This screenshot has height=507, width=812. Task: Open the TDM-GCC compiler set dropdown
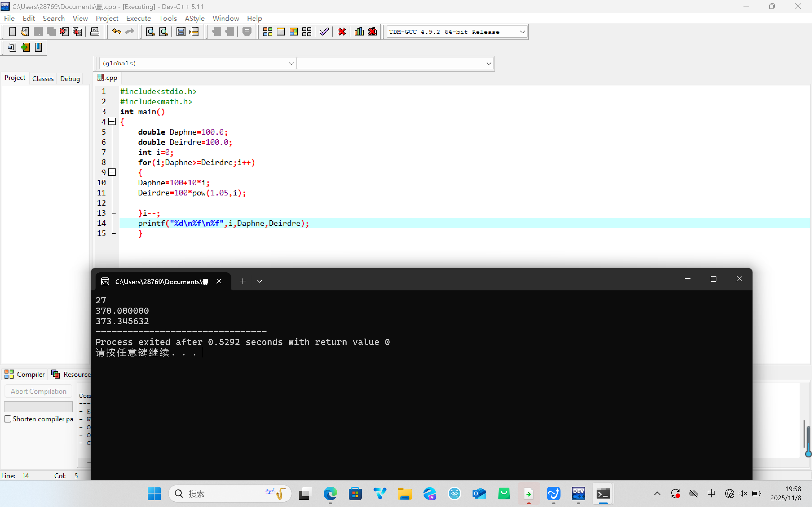point(522,32)
